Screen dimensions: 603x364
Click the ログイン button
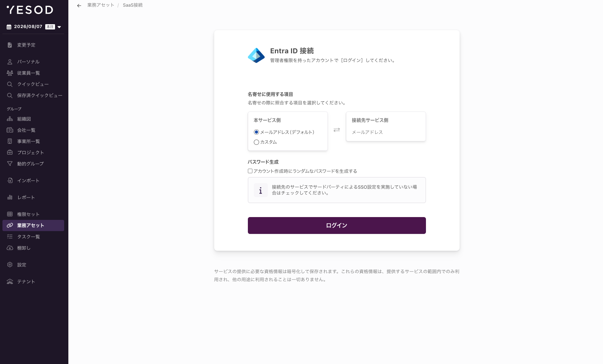tap(337, 225)
